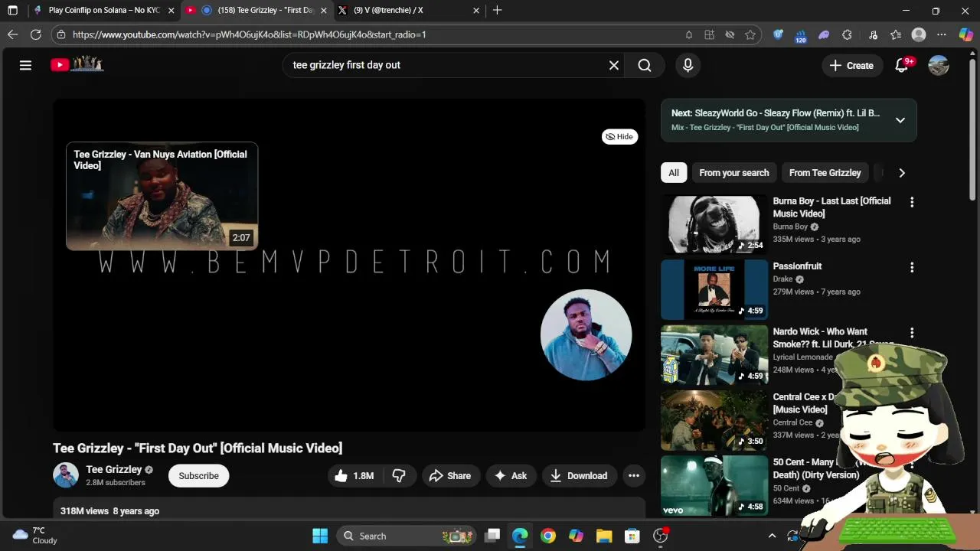Open the YouTube account avatar menu

(x=939, y=65)
